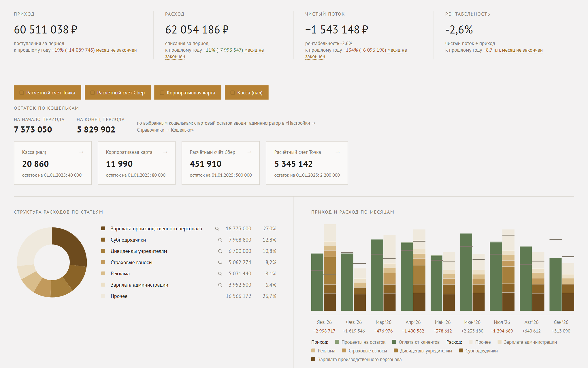Click the expenses donut chart

pyautogui.click(x=52, y=262)
